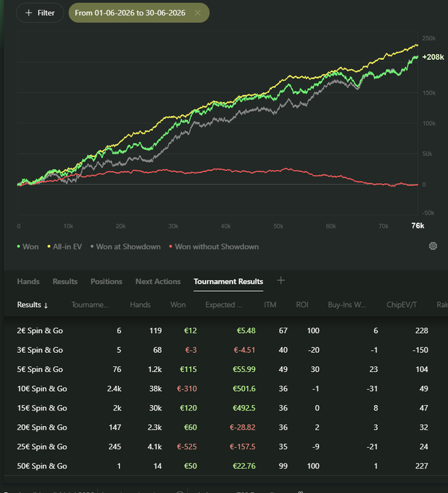Sort by Results column arrow

coord(46,305)
